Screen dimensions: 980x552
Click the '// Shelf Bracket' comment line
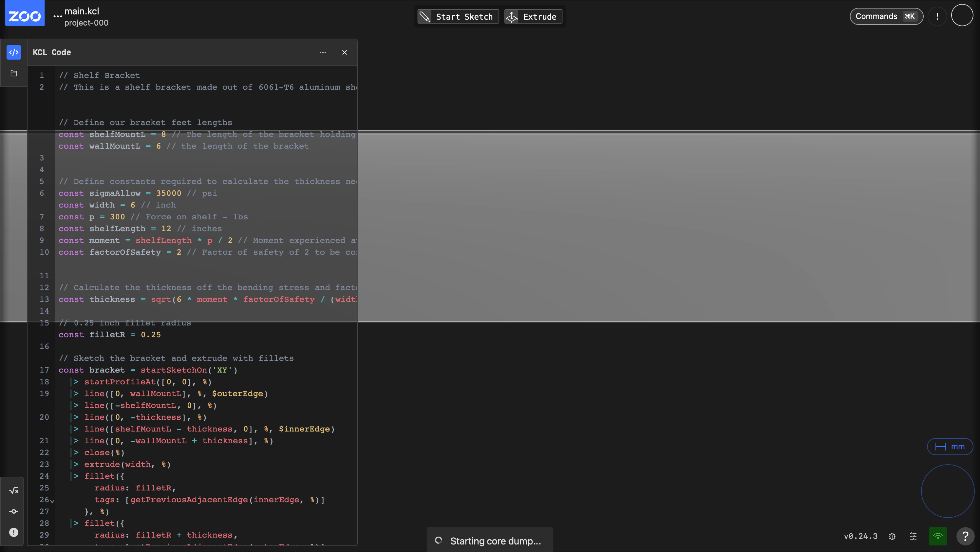[99, 75]
